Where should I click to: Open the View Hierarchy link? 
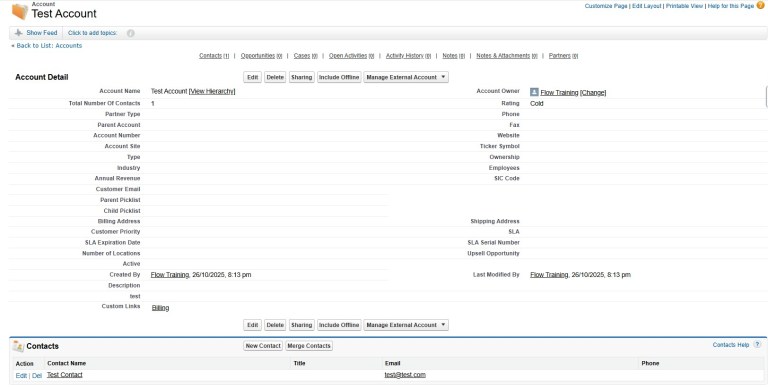tap(212, 91)
